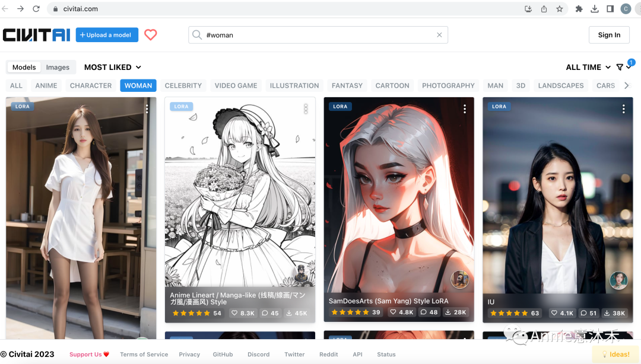Open the Privacy footer link
The width and height of the screenshot is (641, 364).
coord(189,354)
